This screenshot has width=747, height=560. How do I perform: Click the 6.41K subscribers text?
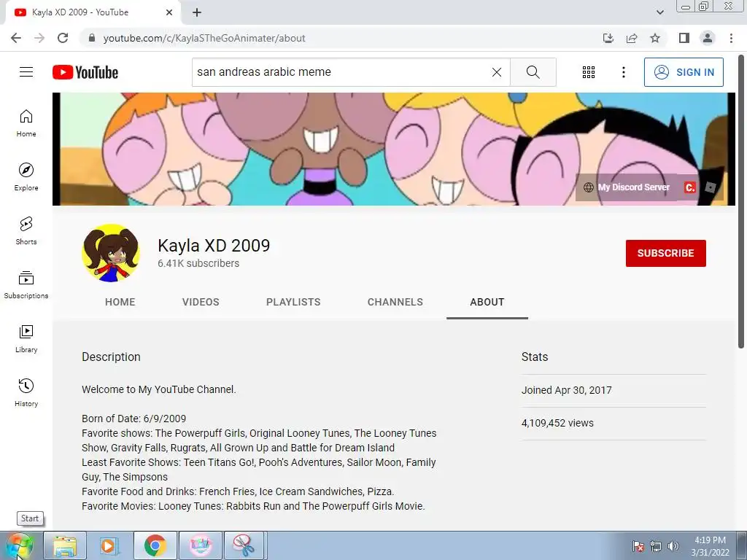pyautogui.click(x=198, y=263)
